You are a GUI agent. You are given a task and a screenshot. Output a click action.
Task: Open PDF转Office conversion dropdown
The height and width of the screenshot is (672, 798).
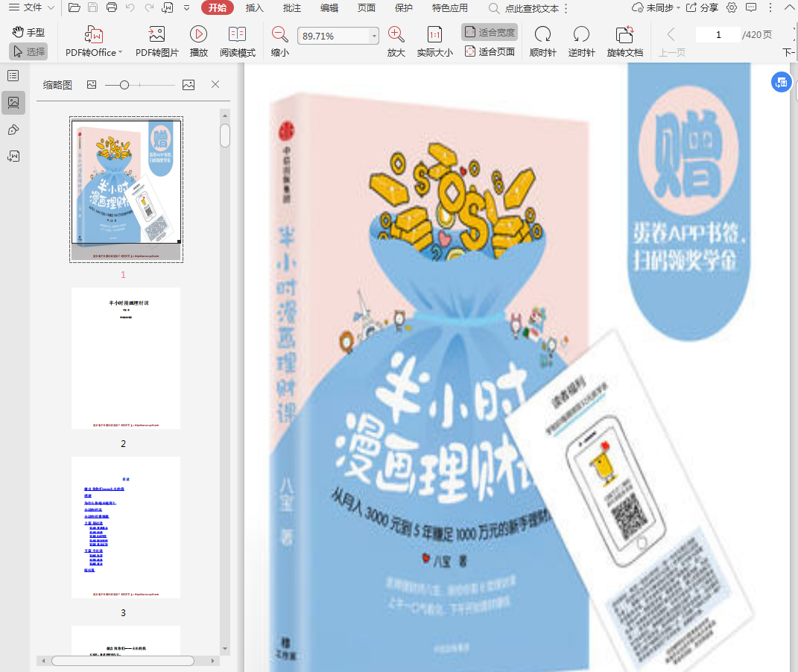click(x=94, y=42)
